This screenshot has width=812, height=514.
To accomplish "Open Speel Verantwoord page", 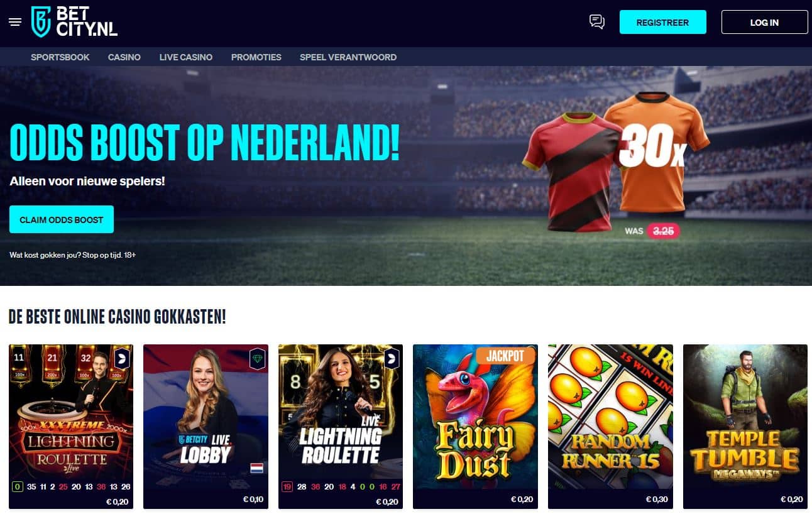I will point(348,57).
